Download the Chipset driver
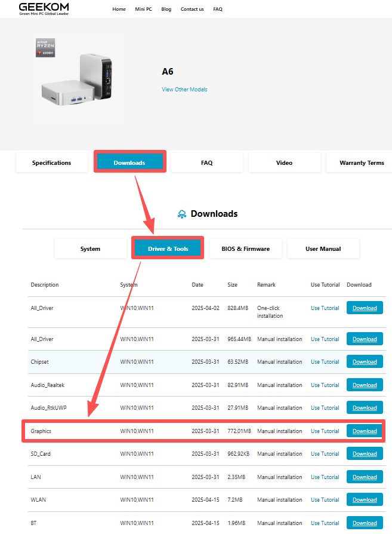This screenshot has height=534, width=392. pos(364,362)
